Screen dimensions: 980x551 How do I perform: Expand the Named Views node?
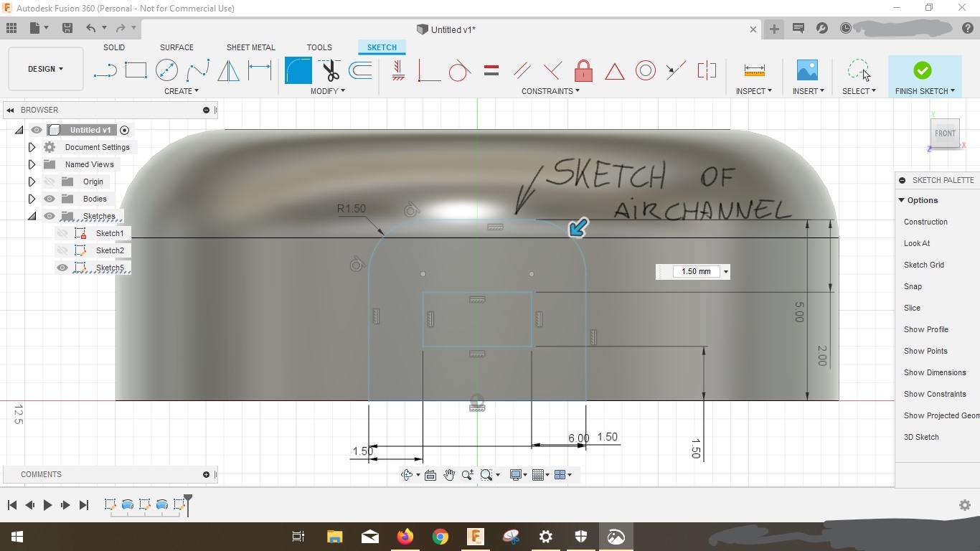tap(32, 164)
